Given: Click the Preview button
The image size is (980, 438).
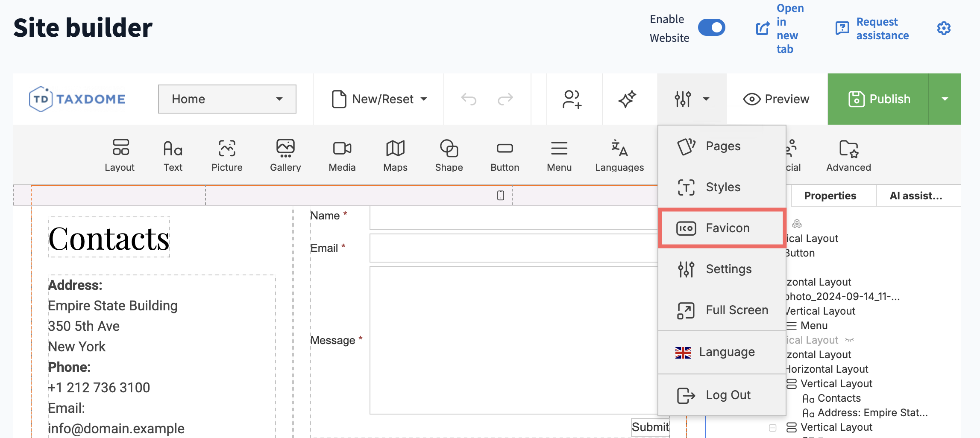Looking at the screenshot, I should (x=776, y=99).
